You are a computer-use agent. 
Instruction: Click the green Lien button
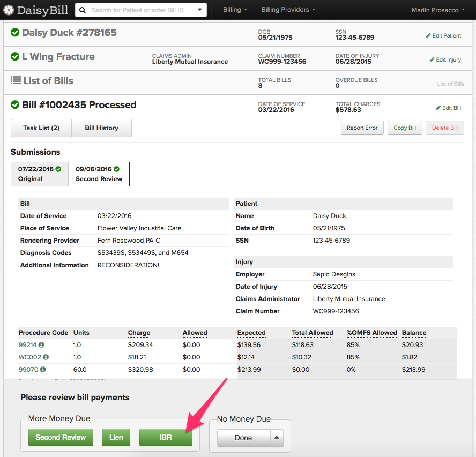pyautogui.click(x=116, y=437)
